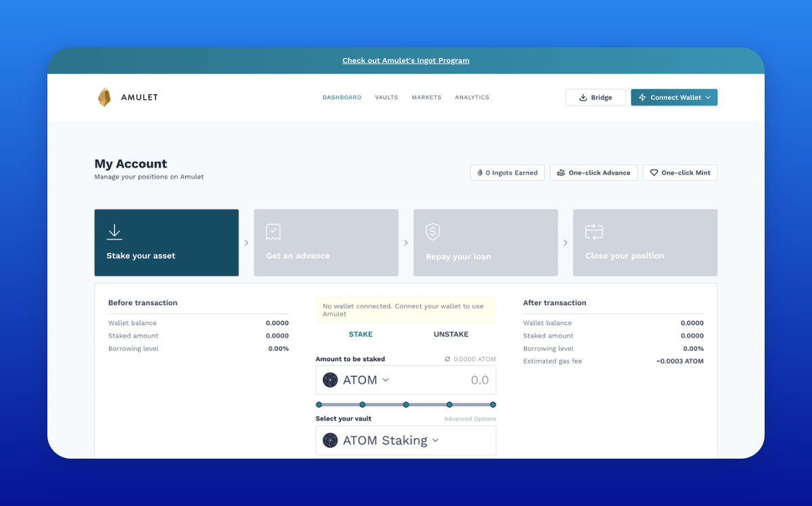Click the Connect Wallet button label
812x506 pixels.
(676, 97)
